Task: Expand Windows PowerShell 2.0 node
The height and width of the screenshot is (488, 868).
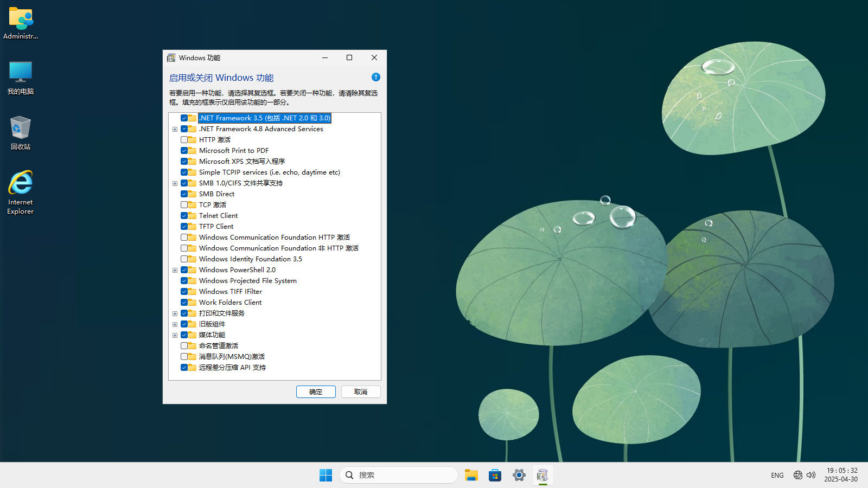Action: tap(175, 270)
